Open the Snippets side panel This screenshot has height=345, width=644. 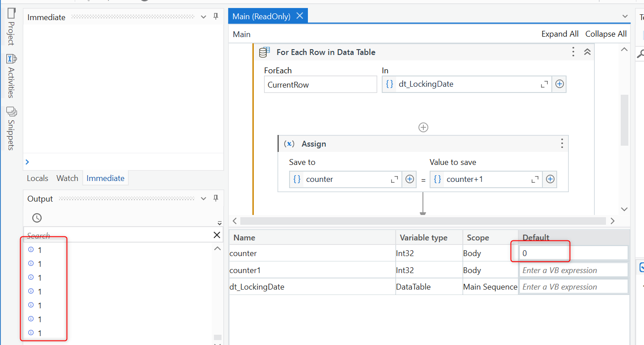(x=11, y=129)
